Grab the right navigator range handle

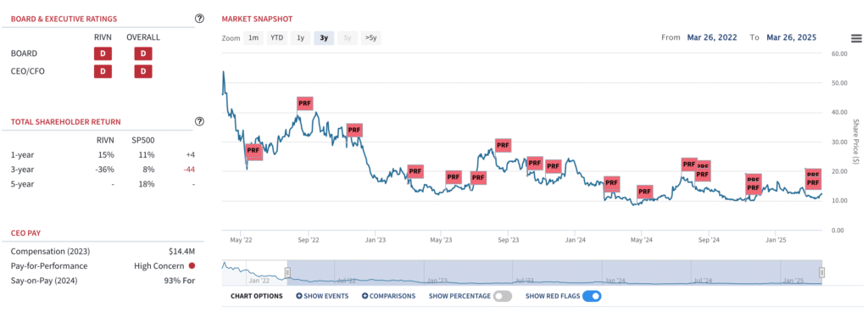(x=822, y=272)
